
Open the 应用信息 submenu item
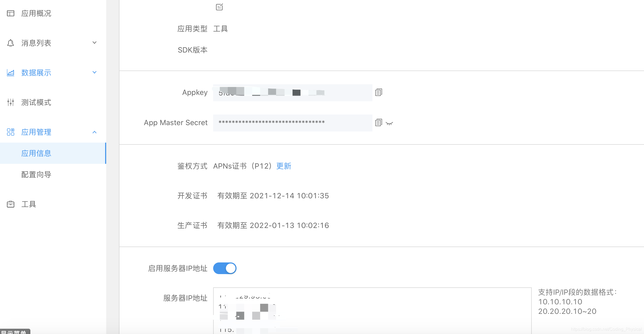click(36, 153)
